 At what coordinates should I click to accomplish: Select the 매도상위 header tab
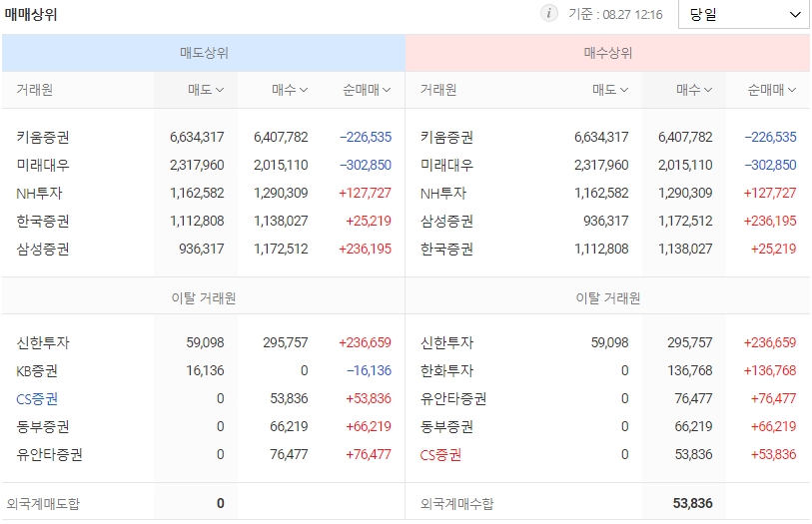(204, 53)
